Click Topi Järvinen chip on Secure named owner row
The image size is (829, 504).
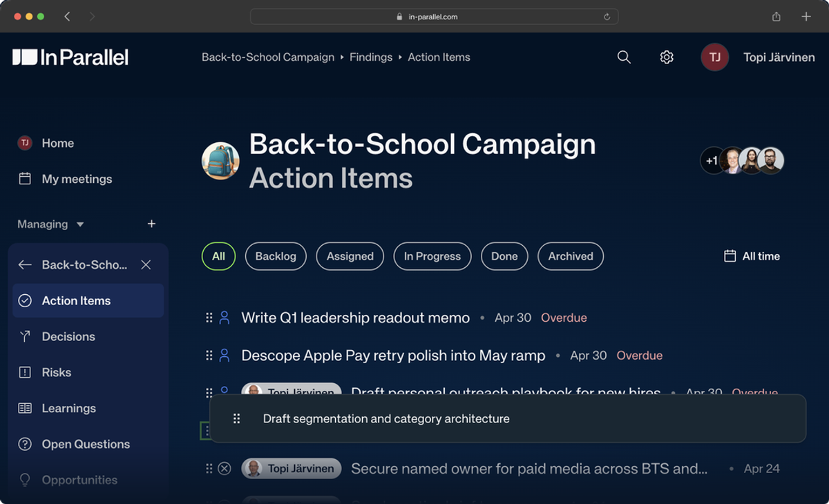291,468
